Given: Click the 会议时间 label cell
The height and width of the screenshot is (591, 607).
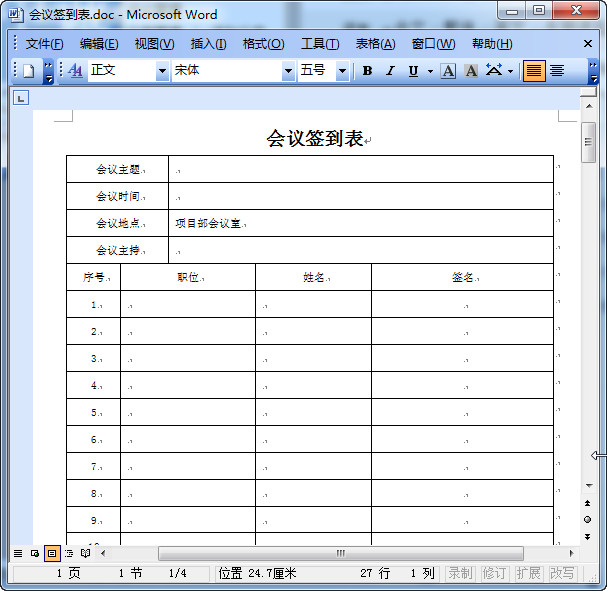Looking at the screenshot, I should 118,196.
